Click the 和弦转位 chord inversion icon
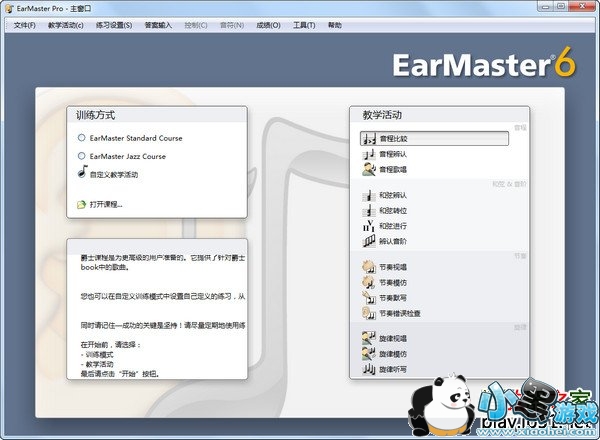The image size is (600, 440). point(369,211)
